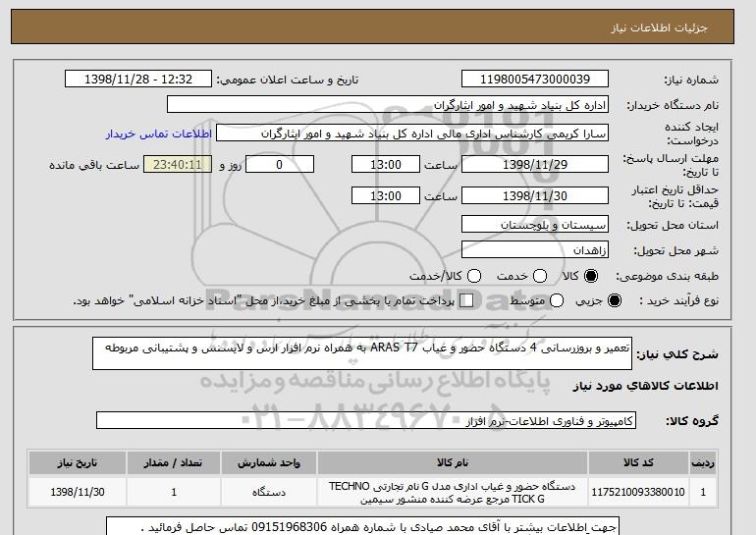756x535 pixels.
Task: Select the کالا/خدمت radio button
Action: [x=474, y=276]
